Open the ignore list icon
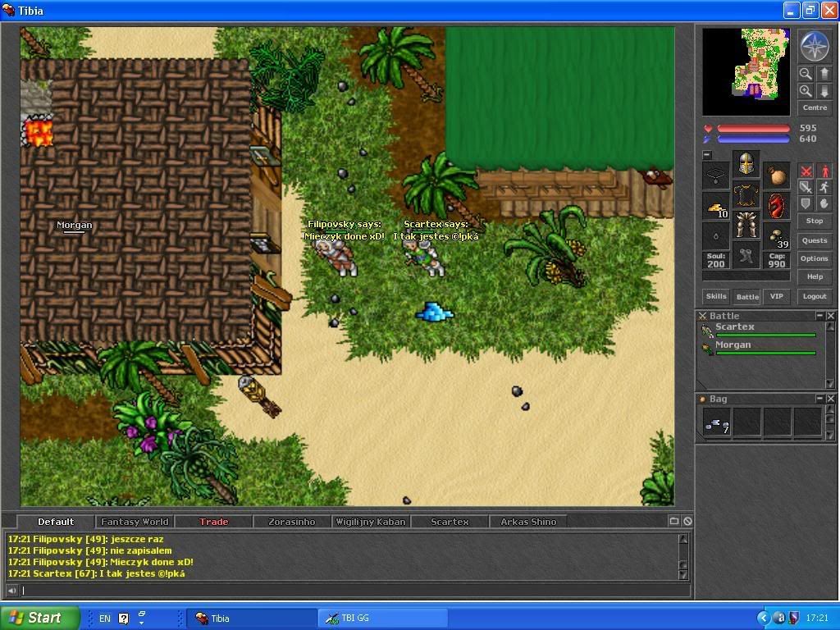This screenshot has height=630, width=840. 687,521
